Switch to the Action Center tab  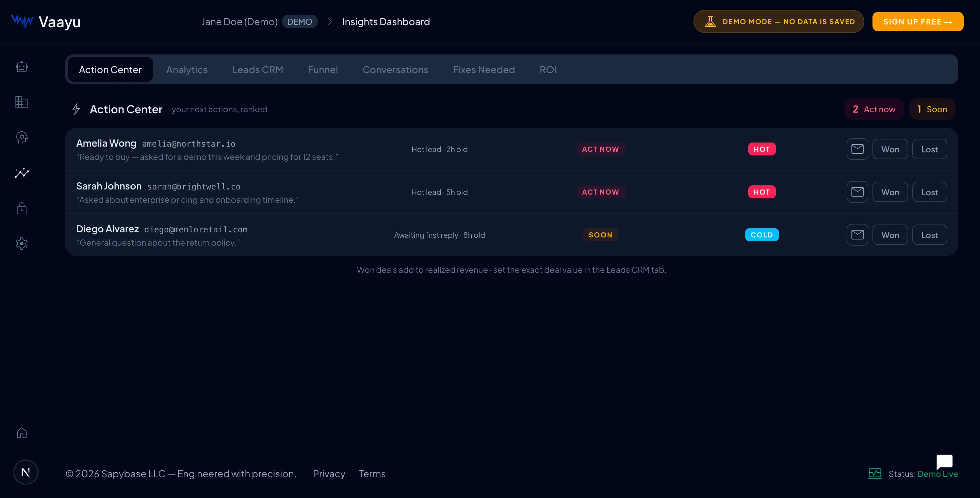[110, 70]
